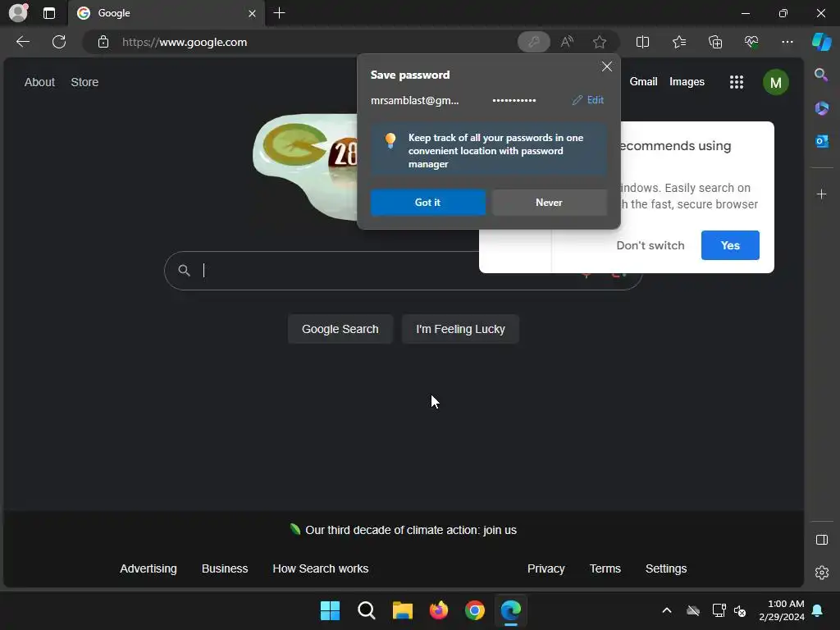840x630 pixels.
Task: Refresh the Google page
Action: pos(59,42)
